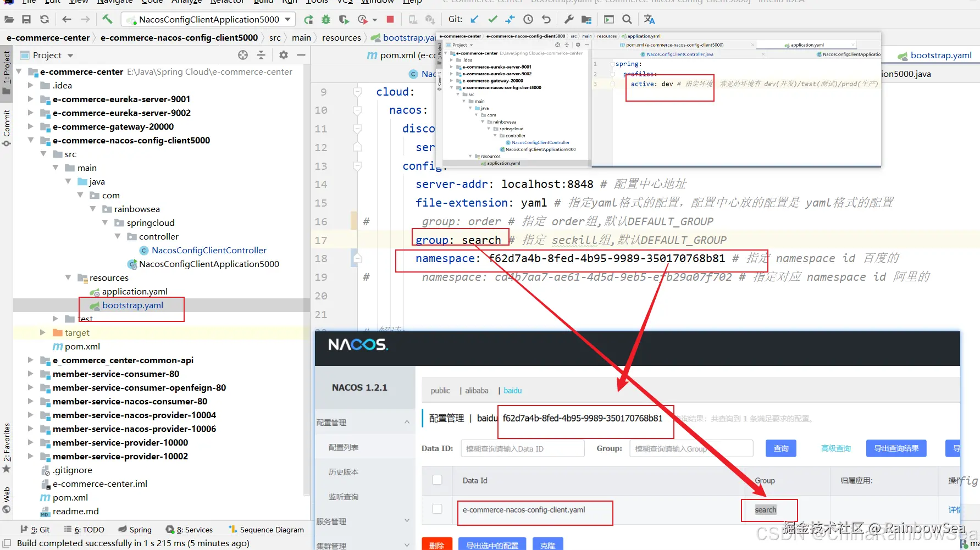Locate opened file with crosshair icon
Viewport: 980px width, 550px height.
pyautogui.click(x=243, y=55)
